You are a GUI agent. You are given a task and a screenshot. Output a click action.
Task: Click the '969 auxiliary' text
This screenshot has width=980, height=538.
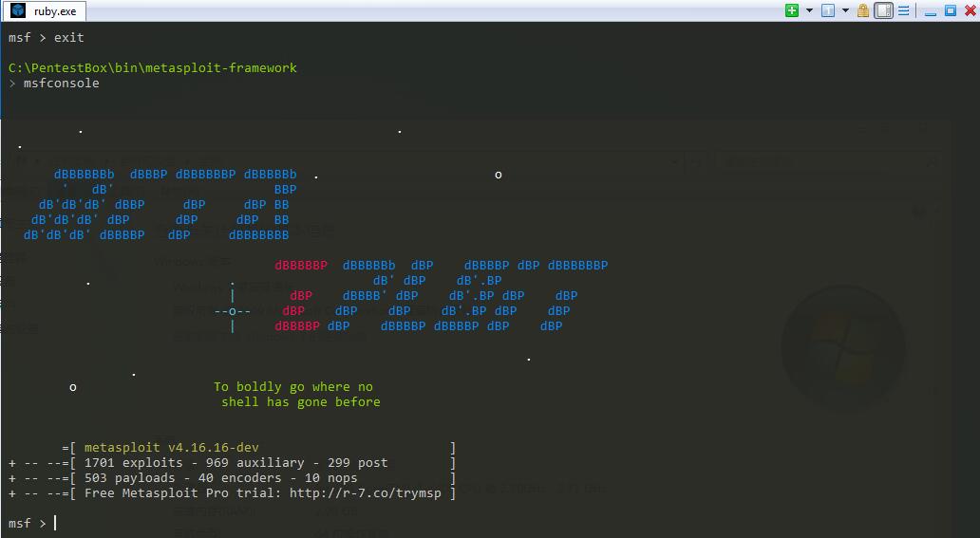click(255, 462)
